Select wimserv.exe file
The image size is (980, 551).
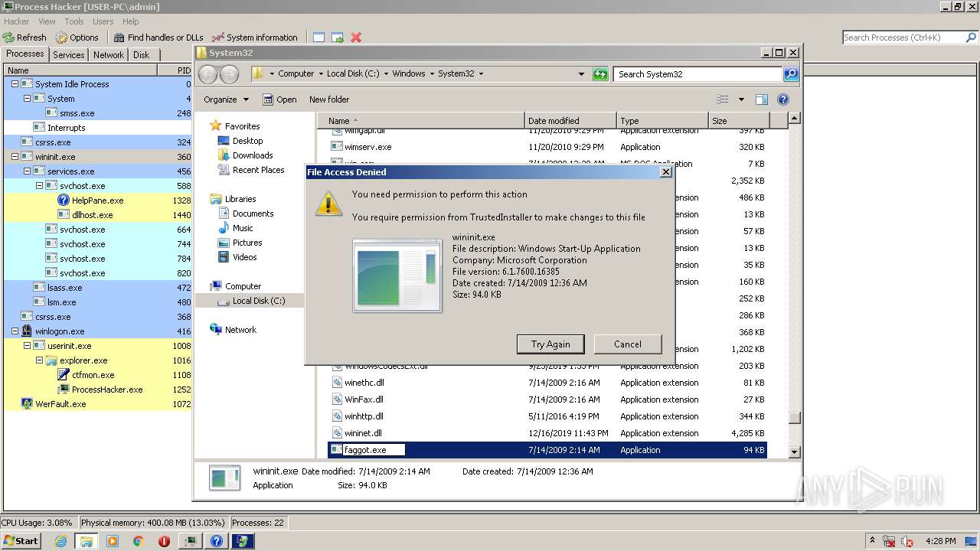click(x=367, y=147)
